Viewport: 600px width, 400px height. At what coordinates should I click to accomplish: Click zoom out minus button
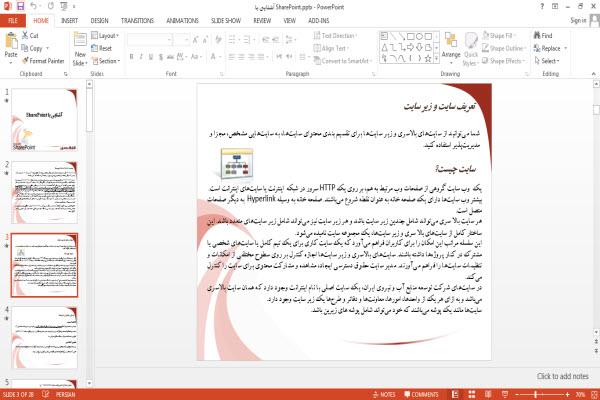point(517,394)
